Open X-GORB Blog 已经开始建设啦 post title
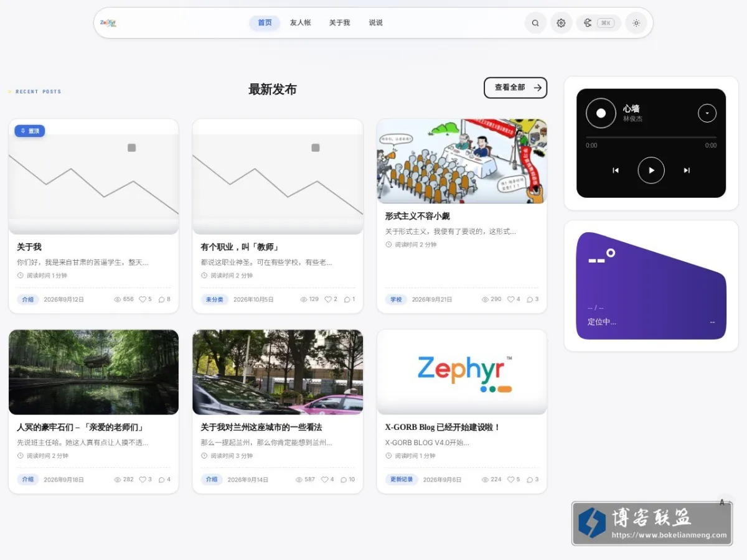The image size is (747, 560). [443, 427]
